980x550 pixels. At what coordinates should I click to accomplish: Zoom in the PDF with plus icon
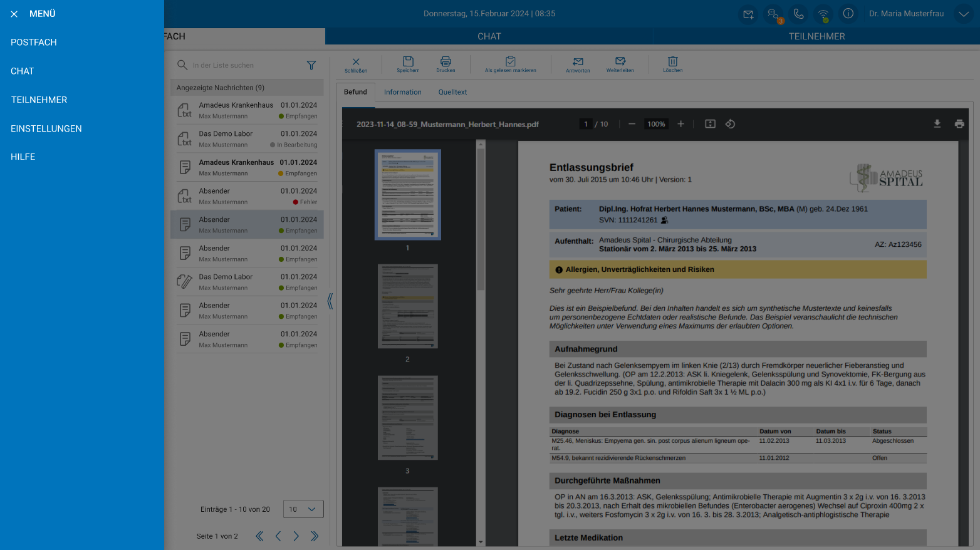(681, 124)
